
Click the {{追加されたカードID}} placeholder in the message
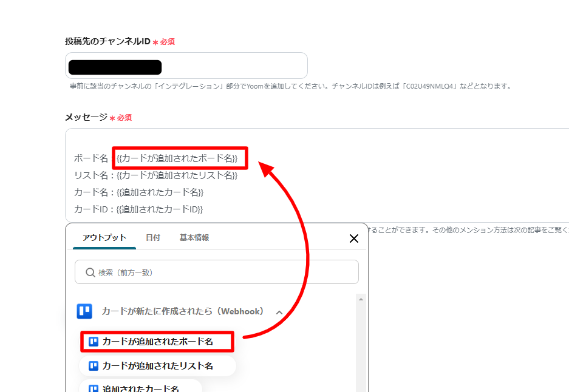pyautogui.click(x=160, y=209)
